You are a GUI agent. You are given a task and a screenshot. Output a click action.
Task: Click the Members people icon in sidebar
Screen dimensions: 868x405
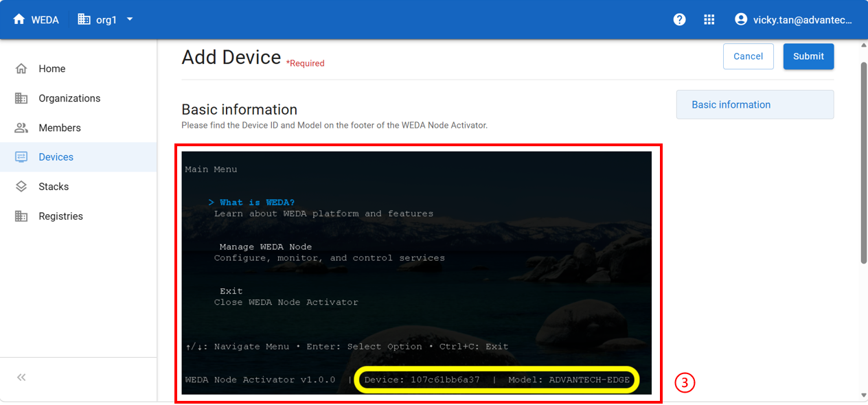click(x=21, y=128)
